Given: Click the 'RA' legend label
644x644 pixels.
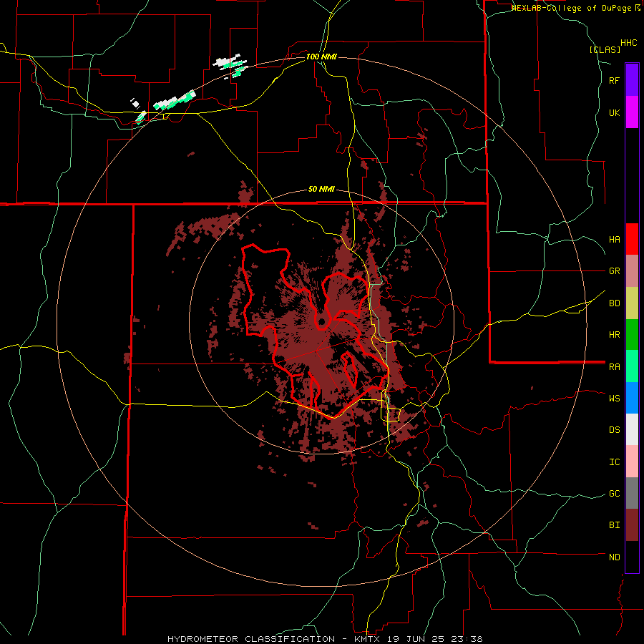Looking at the screenshot, I should click(615, 367).
